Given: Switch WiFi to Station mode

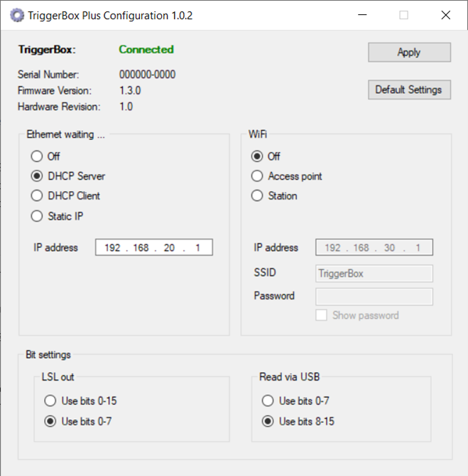Looking at the screenshot, I should point(257,196).
